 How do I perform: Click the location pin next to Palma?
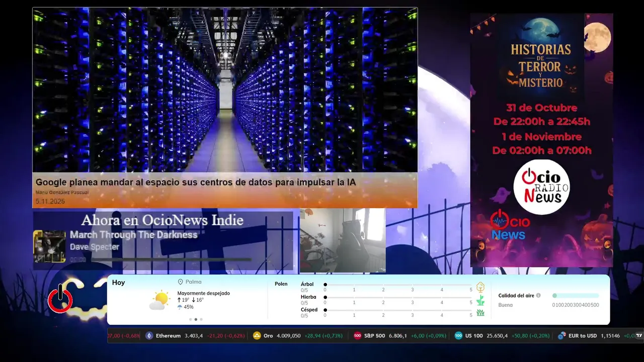[180, 282]
